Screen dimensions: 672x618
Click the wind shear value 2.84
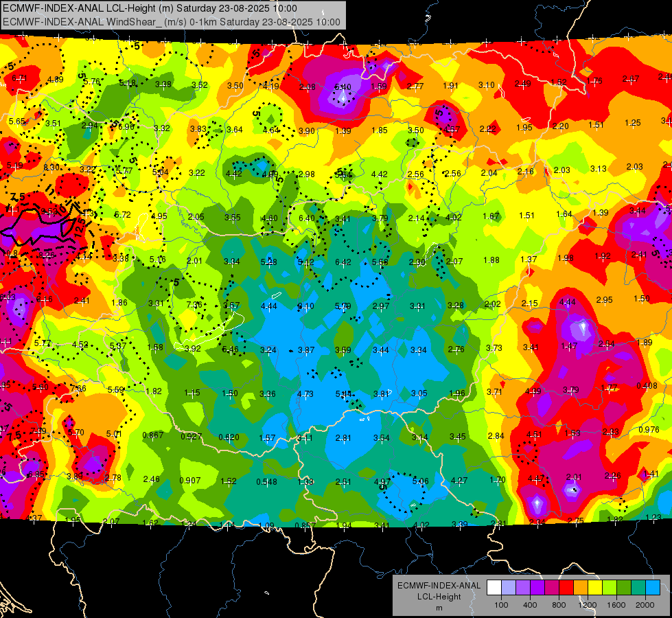(496, 436)
